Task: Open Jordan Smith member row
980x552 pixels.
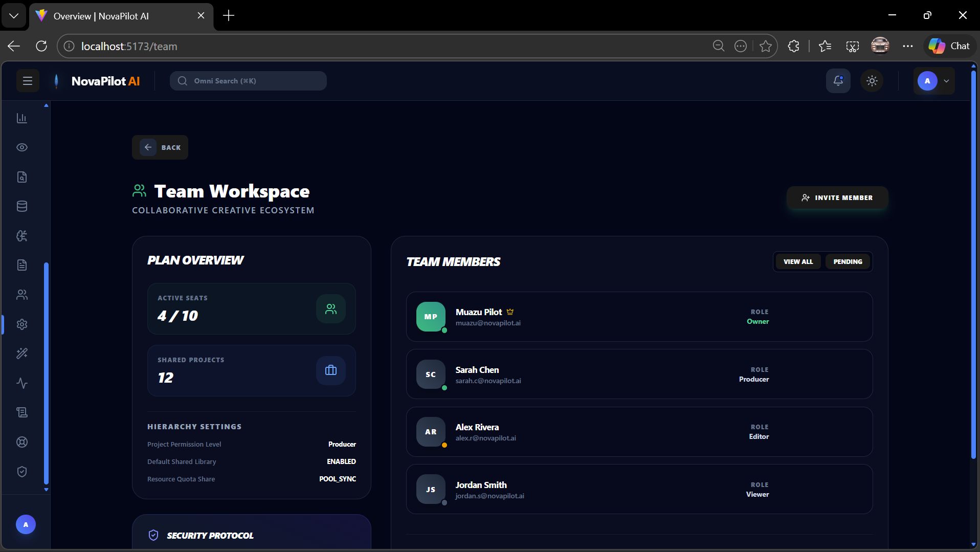Action: point(639,490)
